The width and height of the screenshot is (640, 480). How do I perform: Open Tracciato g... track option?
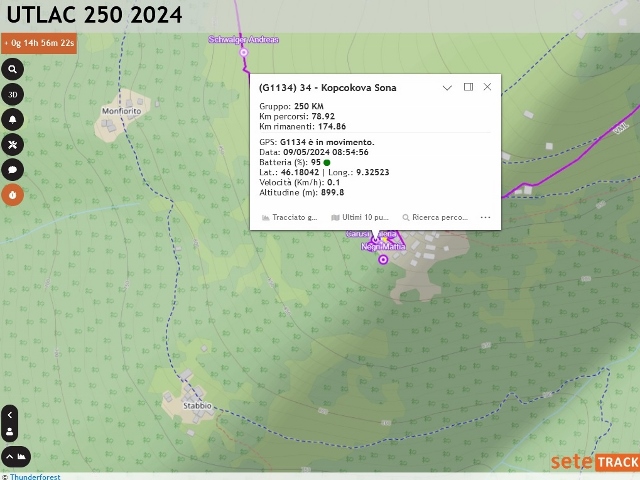click(x=289, y=218)
